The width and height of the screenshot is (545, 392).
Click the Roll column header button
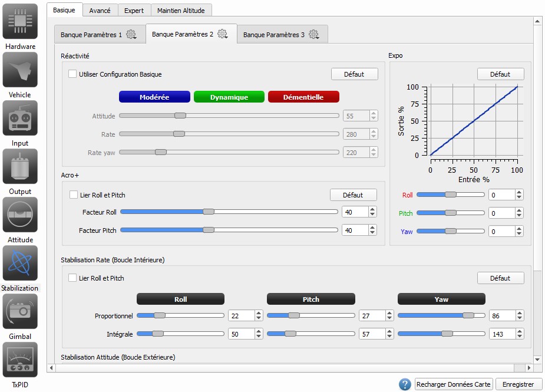pos(180,299)
